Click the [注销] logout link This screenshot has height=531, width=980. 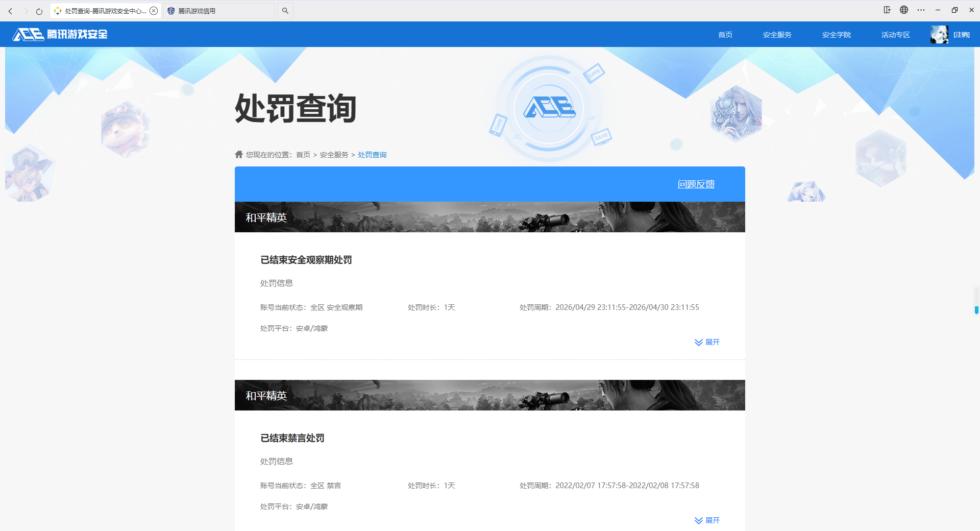962,35
